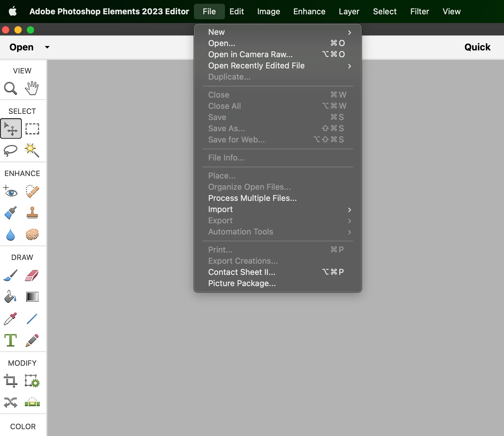Select the Recompose tool
The height and width of the screenshot is (436, 504).
click(32, 381)
